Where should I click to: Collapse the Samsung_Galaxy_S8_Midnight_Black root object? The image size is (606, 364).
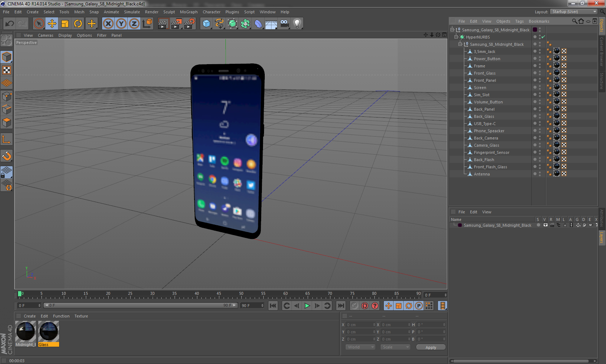pyautogui.click(x=452, y=30)
